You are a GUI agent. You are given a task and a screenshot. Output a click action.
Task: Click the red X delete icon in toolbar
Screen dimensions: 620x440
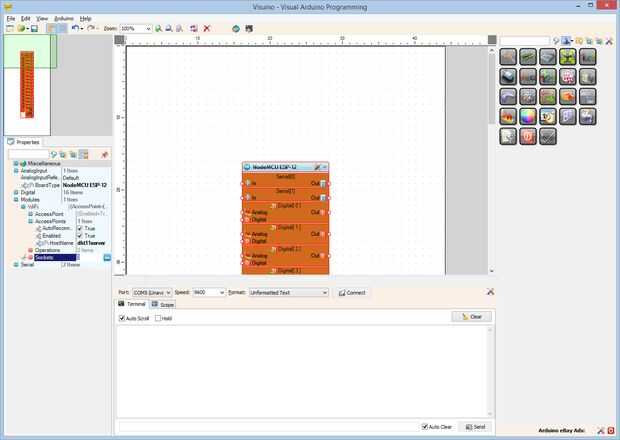pyautogui.click(x=206, y=28)
